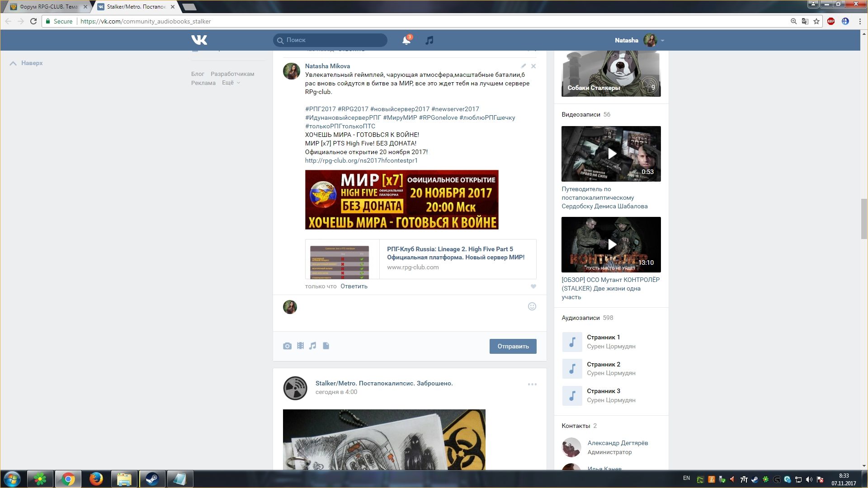Play Странник 1 audio track
The width and height of the screenshot is (868, 488).
(x=572, y=342)
